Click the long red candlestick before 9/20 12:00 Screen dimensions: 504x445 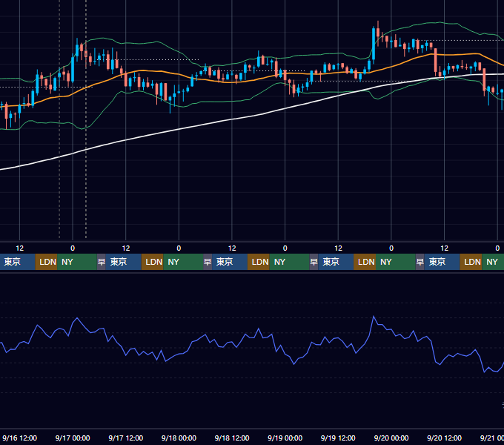tap(436, 60)
